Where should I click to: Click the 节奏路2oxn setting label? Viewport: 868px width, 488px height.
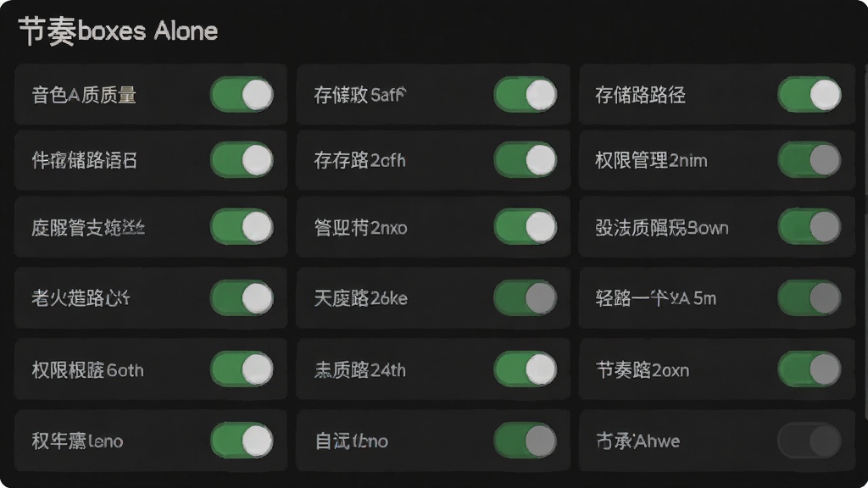[x=643, y=369]
